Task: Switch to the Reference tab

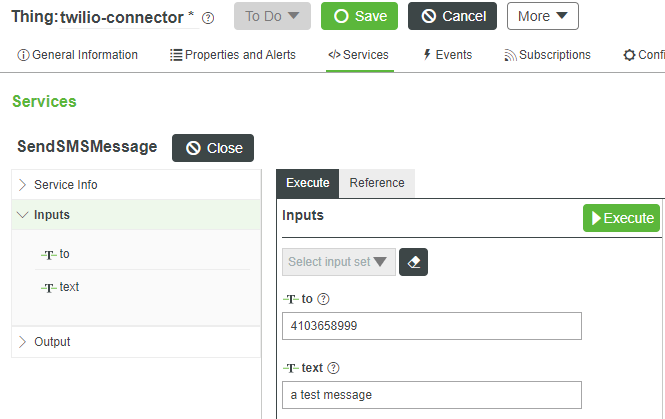Action: click(377, 183)
